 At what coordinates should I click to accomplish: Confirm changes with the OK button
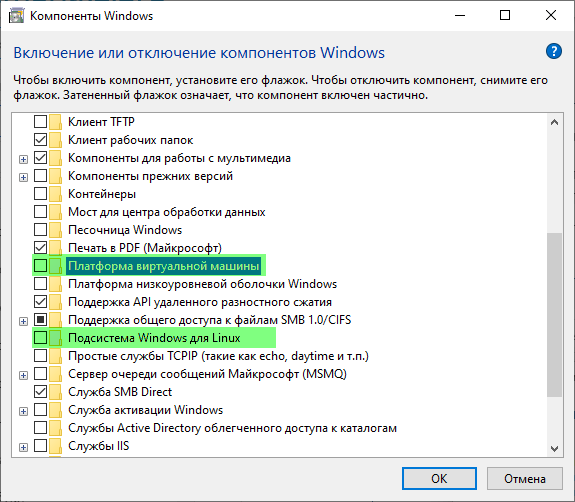click(439, 479)
